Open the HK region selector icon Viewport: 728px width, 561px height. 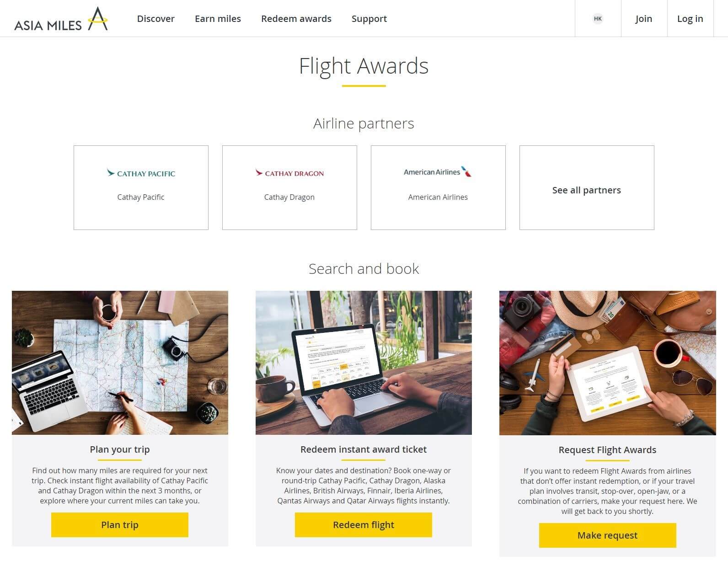[598, 19]
